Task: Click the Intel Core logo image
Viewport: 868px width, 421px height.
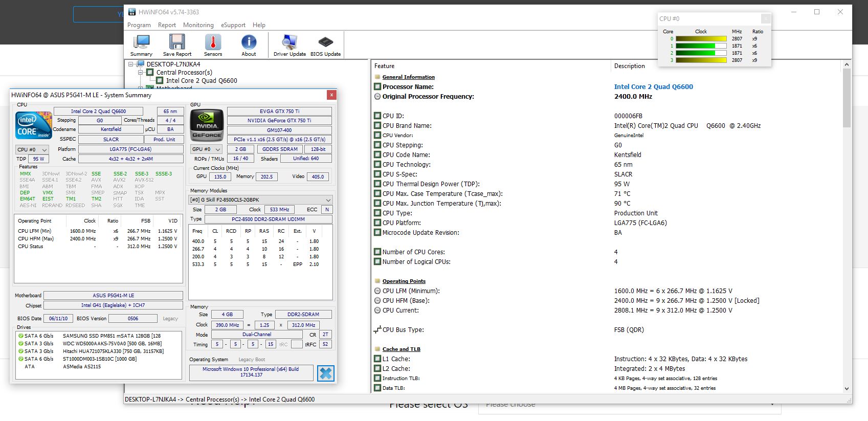Action: [x=34, y=125]
